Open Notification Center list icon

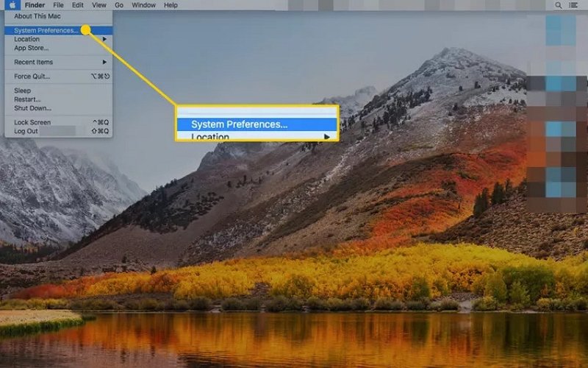573,5
